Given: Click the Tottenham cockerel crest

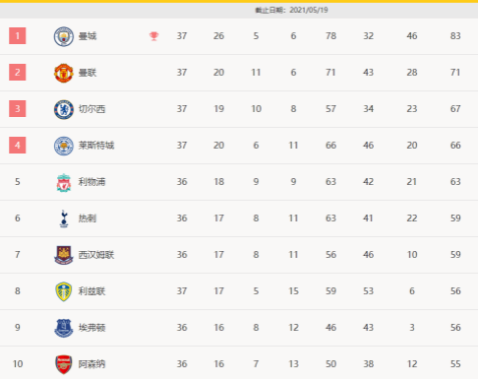Looking at the screenshot, I should [x=64, y=219].
